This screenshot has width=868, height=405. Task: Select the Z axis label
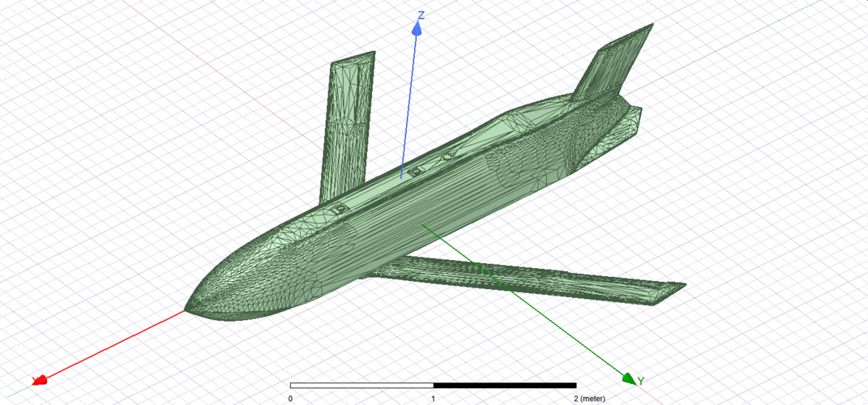(421, 15)
